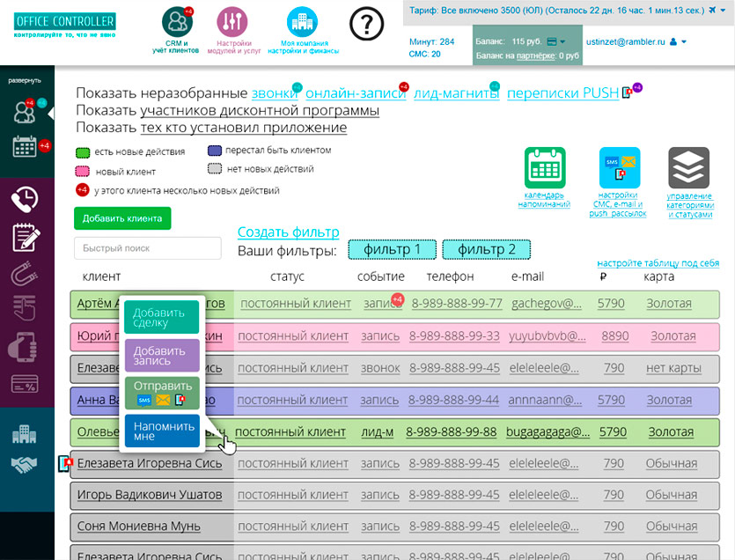
Task: Click the Быстрый поиск search field
Action: pyautogui.click(x=147, y=248)
